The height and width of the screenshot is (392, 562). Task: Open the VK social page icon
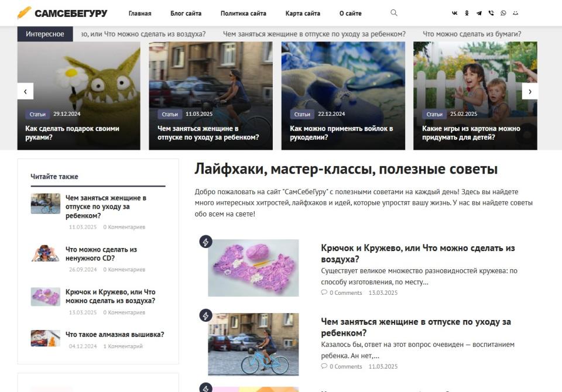pyautogui.click(x=454, y=13)
